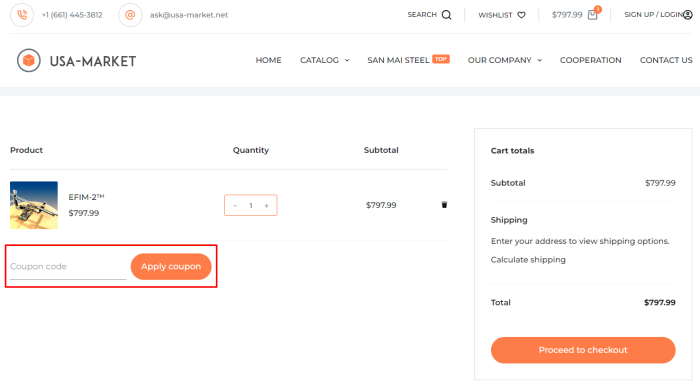
Task: Focus the Coupon code input field
Action: click(68, 267)
